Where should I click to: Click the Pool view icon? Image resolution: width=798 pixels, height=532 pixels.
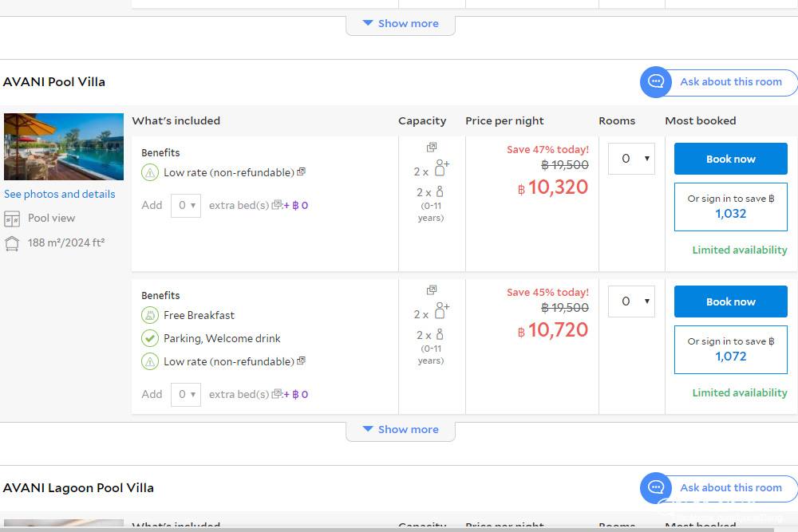point(12,219)
